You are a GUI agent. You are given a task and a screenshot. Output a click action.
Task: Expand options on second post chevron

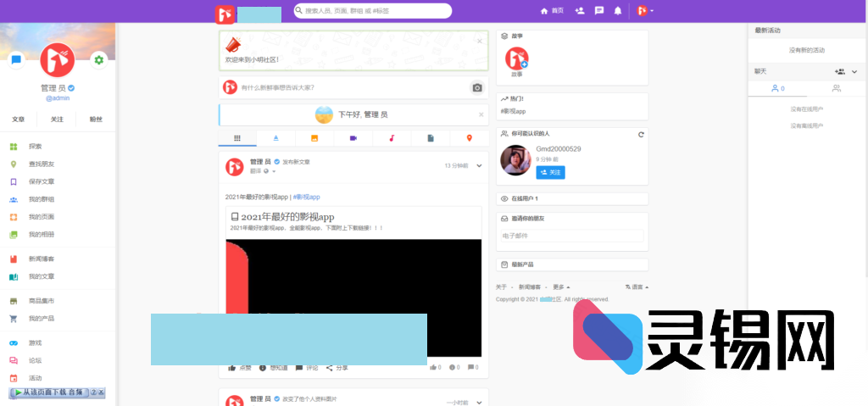pos(480,403)
